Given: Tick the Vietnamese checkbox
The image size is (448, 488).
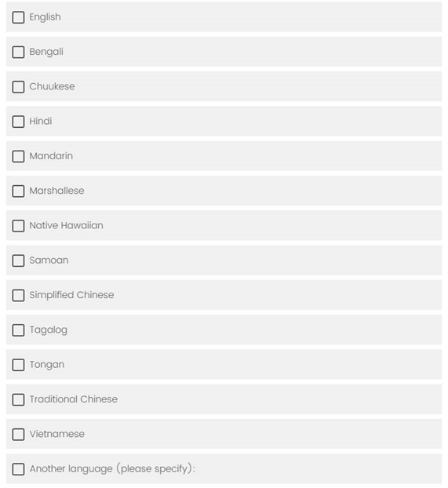Looking at the screenshot, I should 18,435.
